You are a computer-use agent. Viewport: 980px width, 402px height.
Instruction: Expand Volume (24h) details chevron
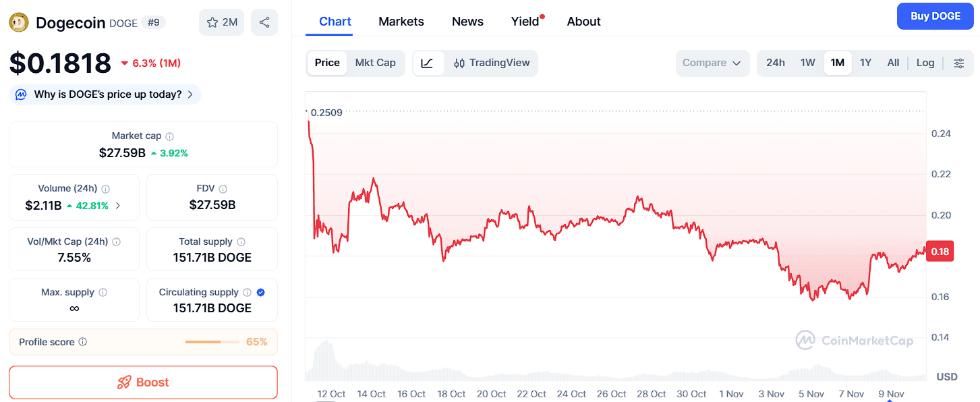click(x=118, y=205)
